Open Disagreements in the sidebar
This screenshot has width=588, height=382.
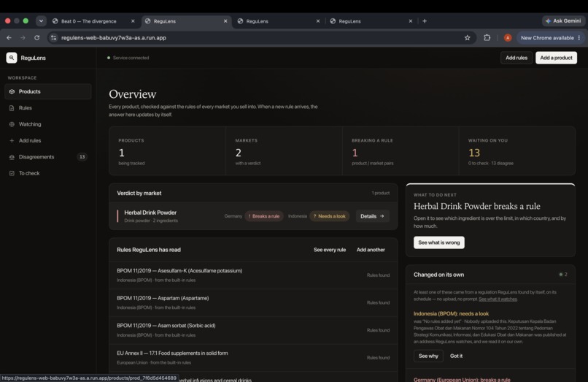[48, 157]
